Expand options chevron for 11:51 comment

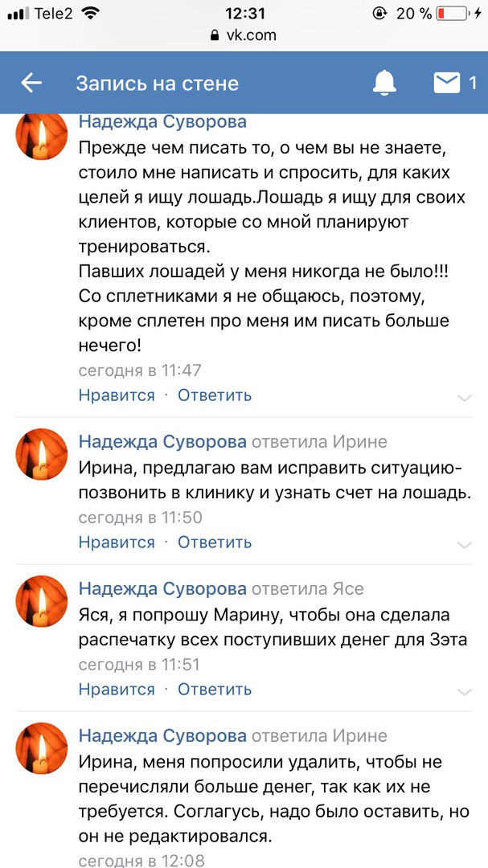464,691
